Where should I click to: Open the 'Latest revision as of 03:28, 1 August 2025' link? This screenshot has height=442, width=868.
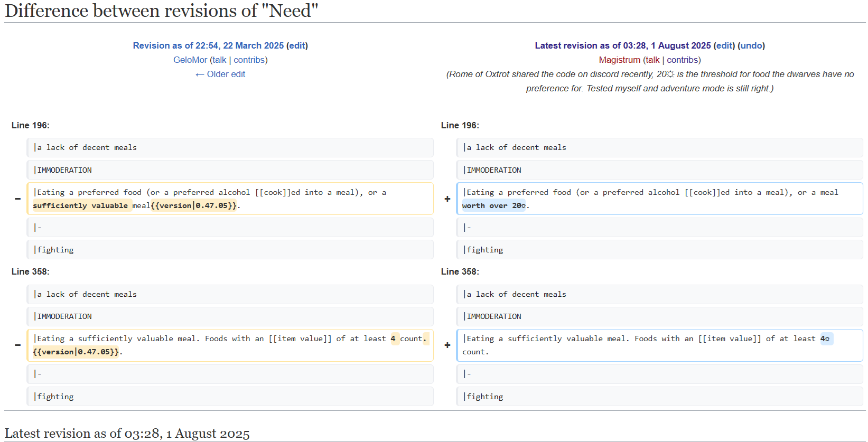623,45
